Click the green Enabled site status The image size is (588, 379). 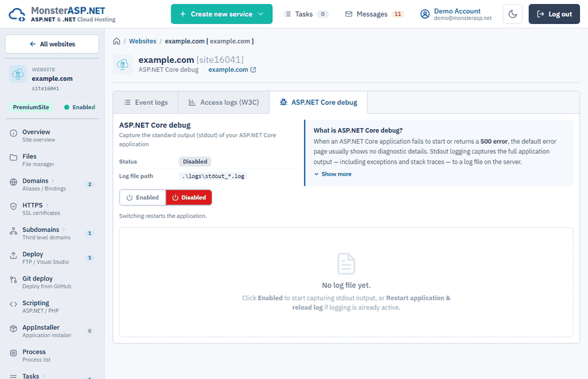tap(80, 108)
